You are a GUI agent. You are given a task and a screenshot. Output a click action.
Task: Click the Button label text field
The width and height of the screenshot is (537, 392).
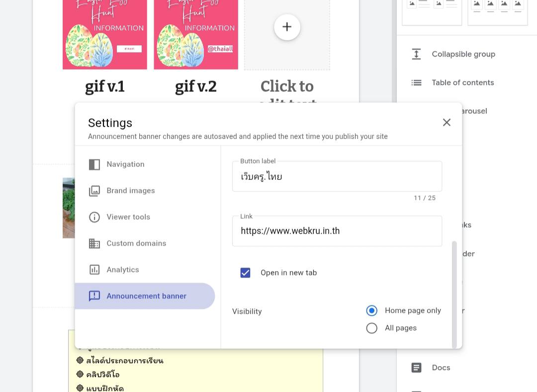(x=337, y=177)
